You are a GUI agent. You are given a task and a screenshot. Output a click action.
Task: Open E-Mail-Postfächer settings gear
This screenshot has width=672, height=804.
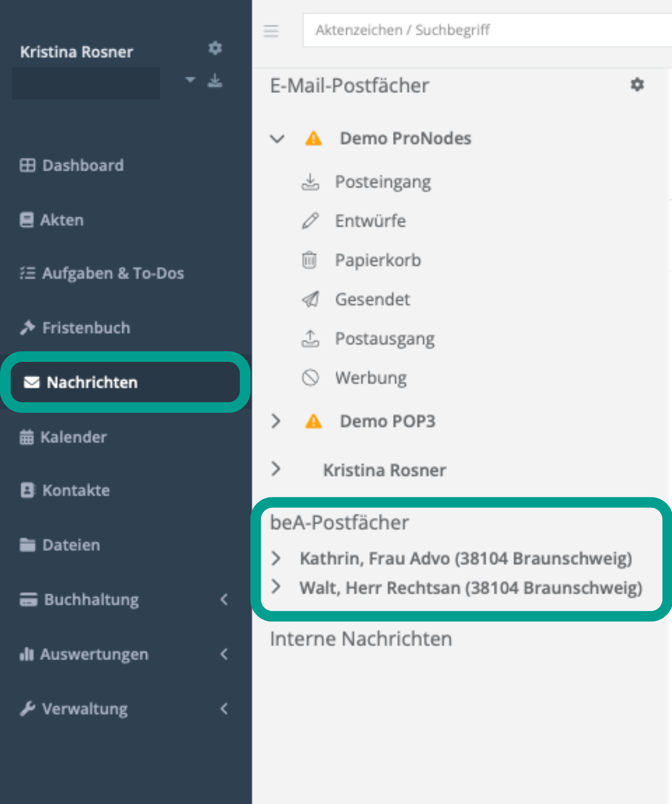pos(637,85)
